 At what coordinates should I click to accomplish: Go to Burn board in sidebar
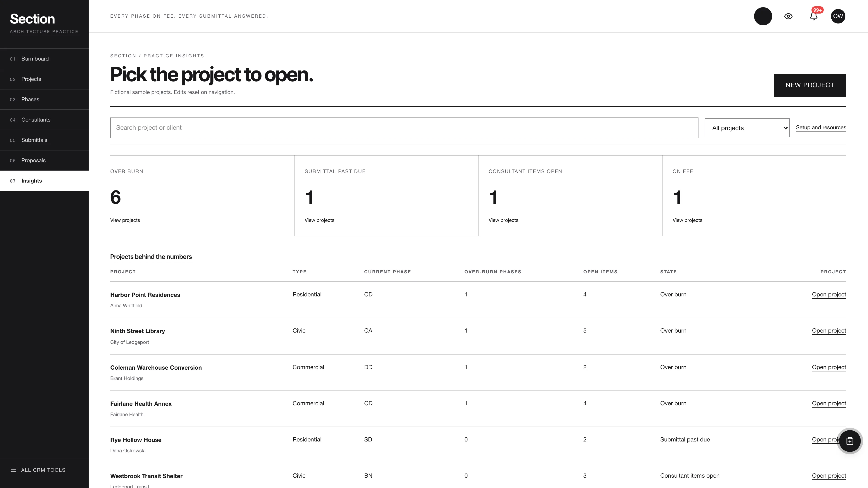coord(44,59)
